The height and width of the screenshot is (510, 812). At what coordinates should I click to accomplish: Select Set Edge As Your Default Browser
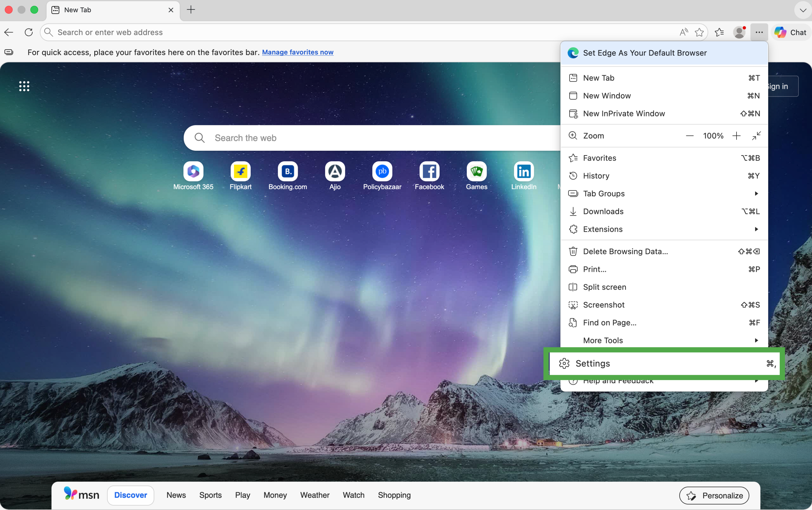click(x=664, y=53)
